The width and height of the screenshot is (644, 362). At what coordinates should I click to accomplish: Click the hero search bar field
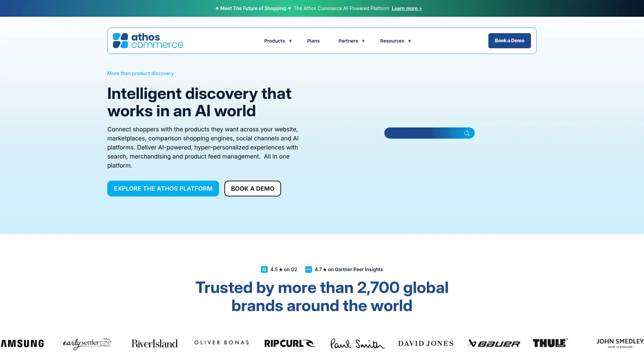[x=429, y=133]
